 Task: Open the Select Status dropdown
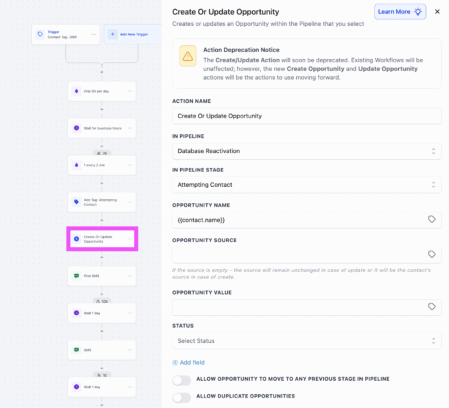[307, 341]
